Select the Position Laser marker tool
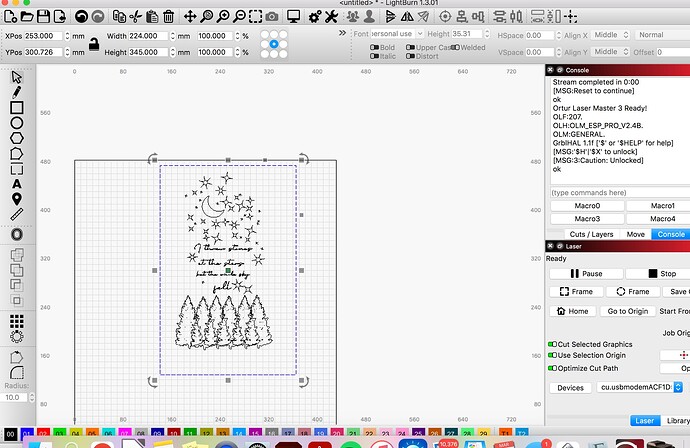This screenshot has width=690, height=448. [17, 199]
